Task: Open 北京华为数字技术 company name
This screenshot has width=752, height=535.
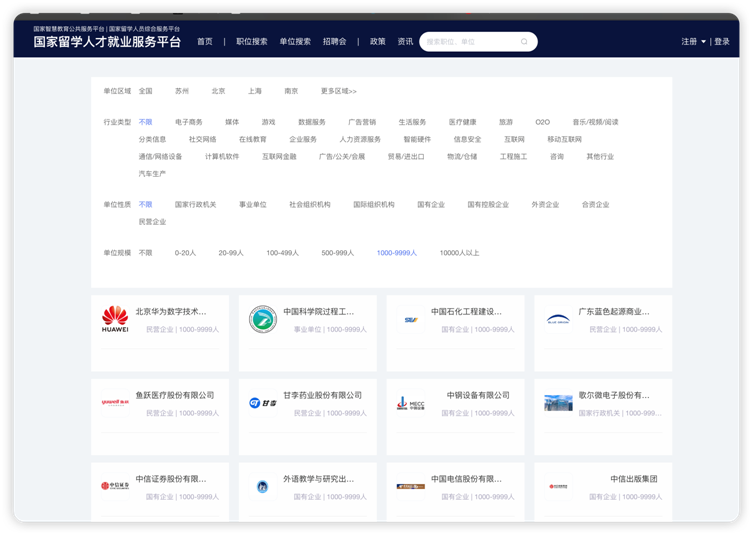Action: 171,312
